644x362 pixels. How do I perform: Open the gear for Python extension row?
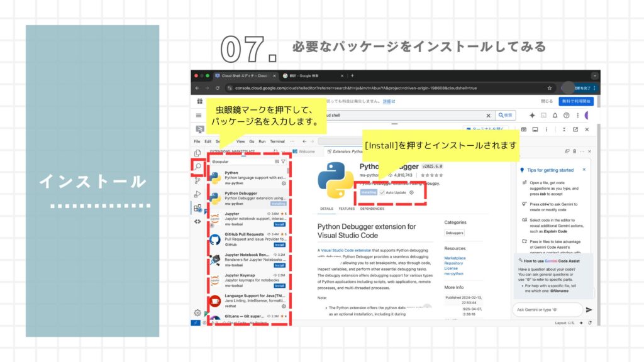pos(284,184)
